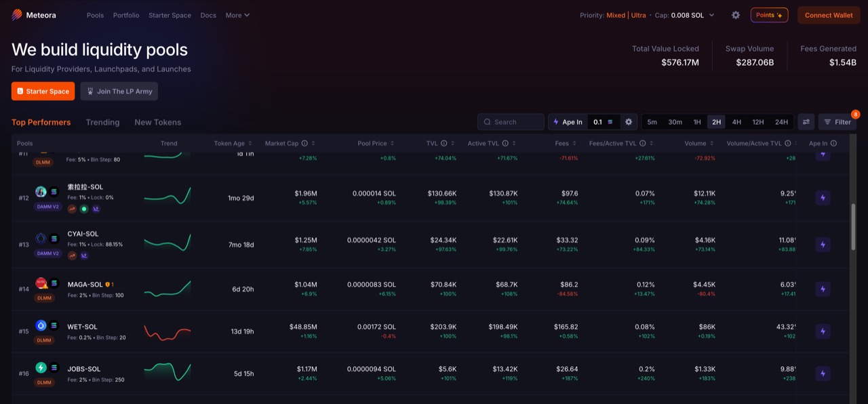
Task: Switch to the Trending tab
Action: point(102,122)
